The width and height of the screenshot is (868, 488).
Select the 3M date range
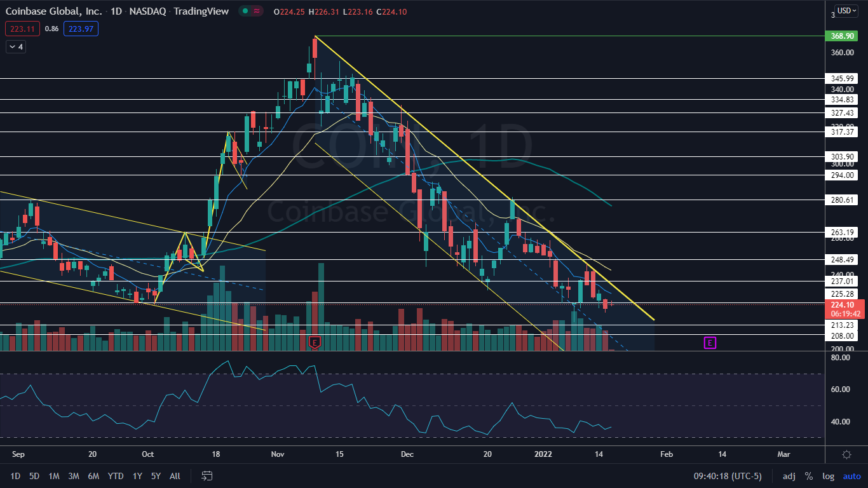coord(74,476)
